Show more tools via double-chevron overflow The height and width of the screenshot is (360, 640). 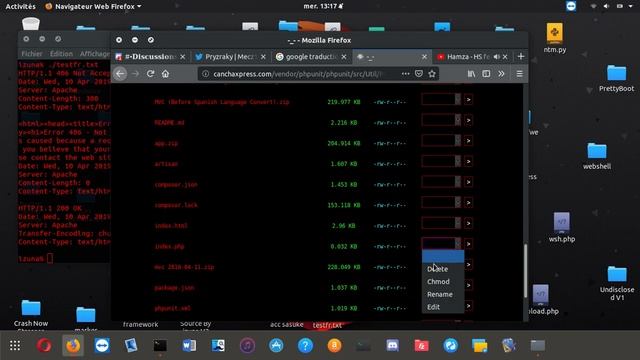pyautogui.click(x=501, y=74)
